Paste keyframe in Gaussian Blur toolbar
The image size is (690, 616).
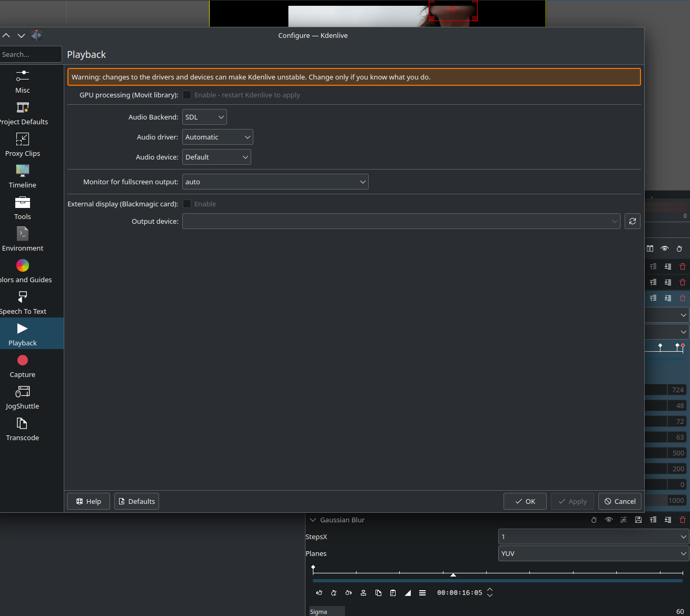coord(393,593)
